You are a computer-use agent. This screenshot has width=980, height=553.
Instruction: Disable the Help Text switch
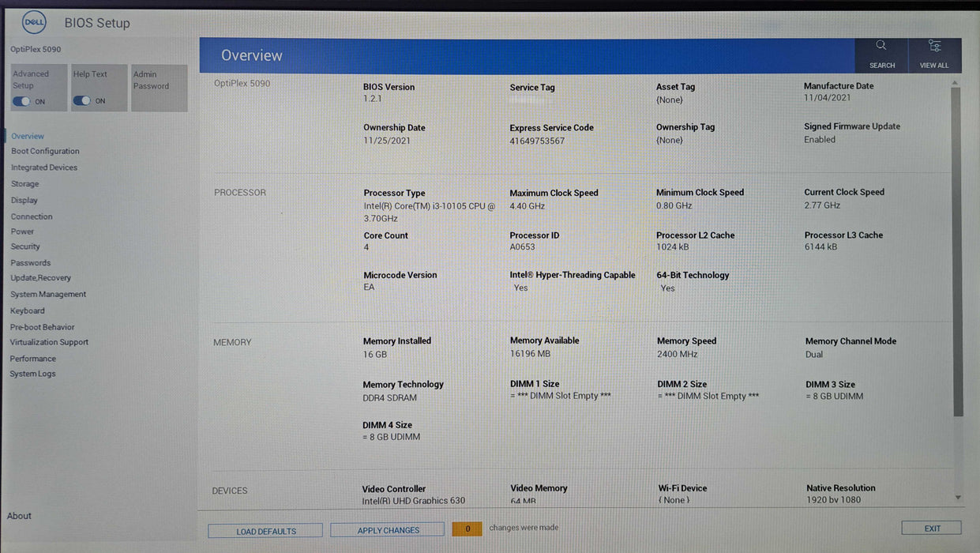(83, 101)
